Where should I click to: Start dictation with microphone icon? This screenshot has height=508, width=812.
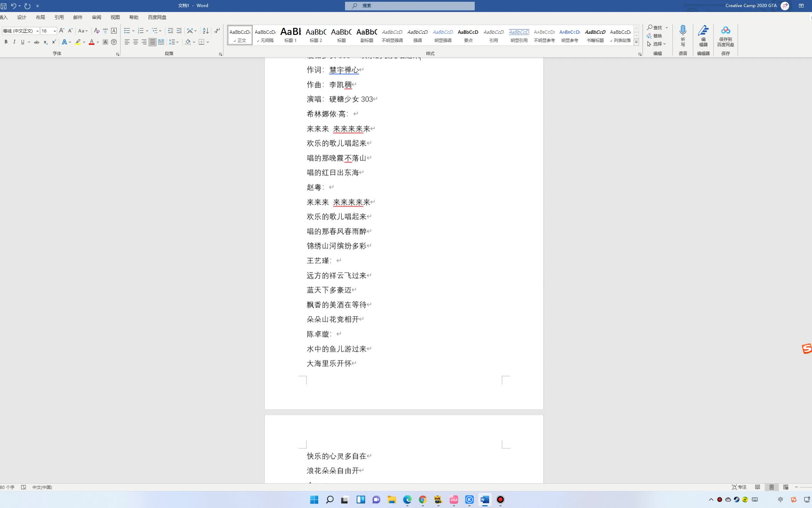pyautogui.click(x=683, y=35)
